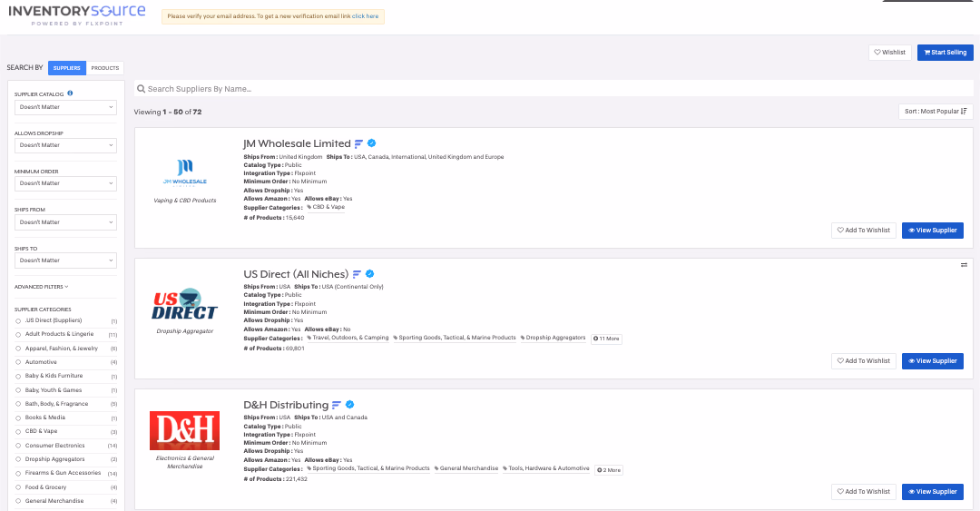Viewport: 980px width, 511px height.
Task: Click Flxpoint icon beside JM Wholesale Limited
Action: coord(358,143)
